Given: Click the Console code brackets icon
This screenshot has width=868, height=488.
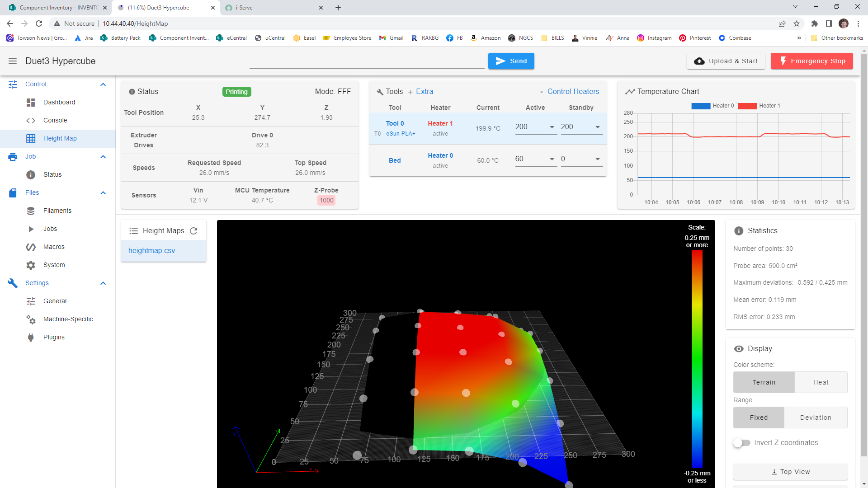Looking at the screenshot, I should click(x=31, y=121).
